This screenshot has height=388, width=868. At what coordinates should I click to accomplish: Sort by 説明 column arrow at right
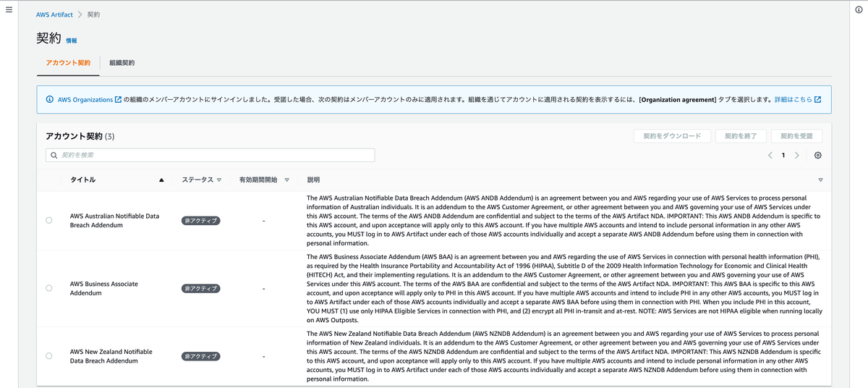(820, 180)
